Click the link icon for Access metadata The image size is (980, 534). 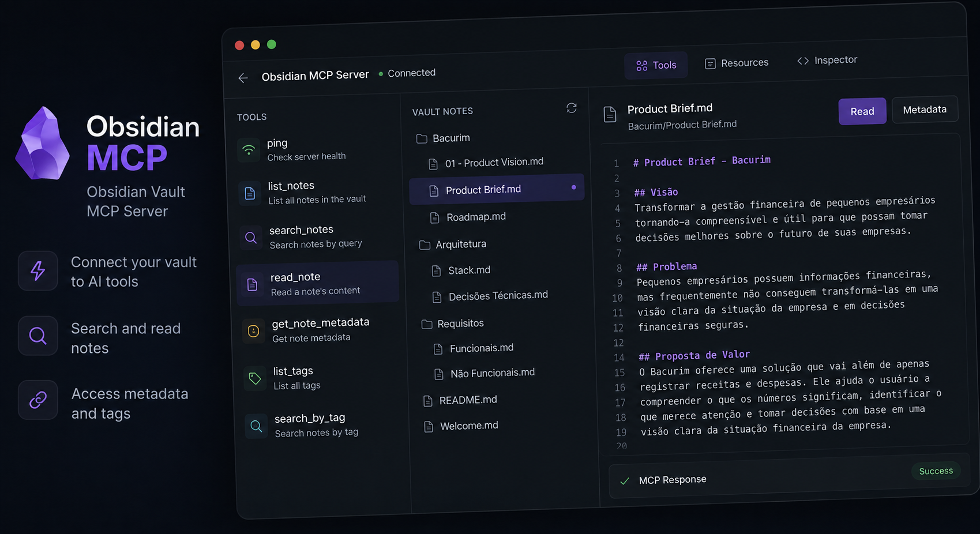(x=37, y=400)
